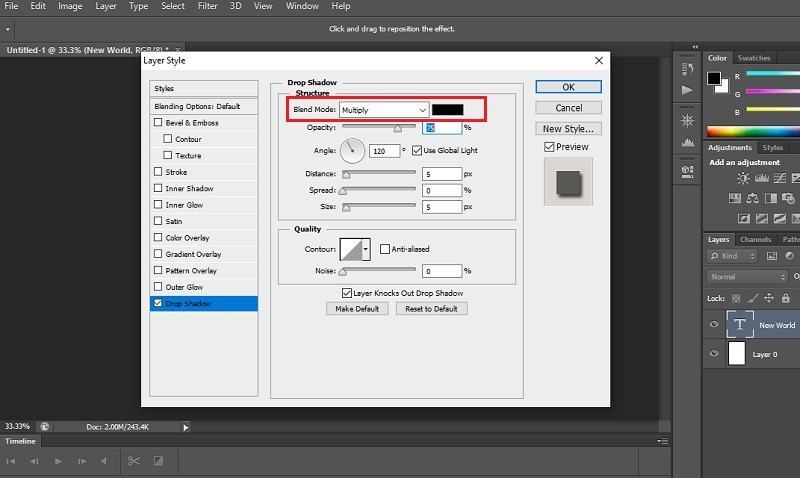The height and width of the screenshot is (478, 800).
Task: Toggle Layer Knocks Out Drop Shadow
Action: coord(347,293)
